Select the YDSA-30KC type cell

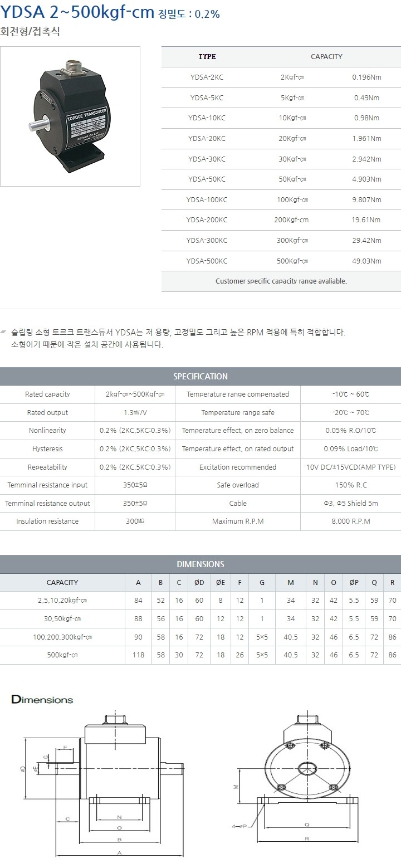point(207,159)
